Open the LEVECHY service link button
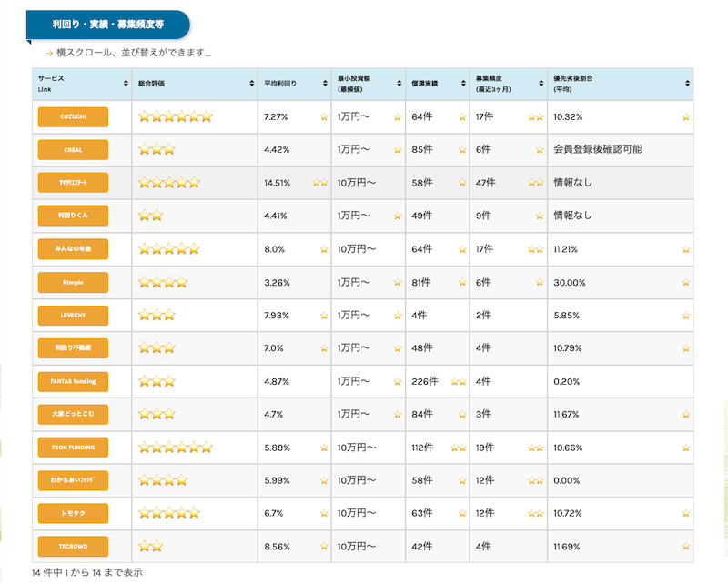 pos(73,316)
